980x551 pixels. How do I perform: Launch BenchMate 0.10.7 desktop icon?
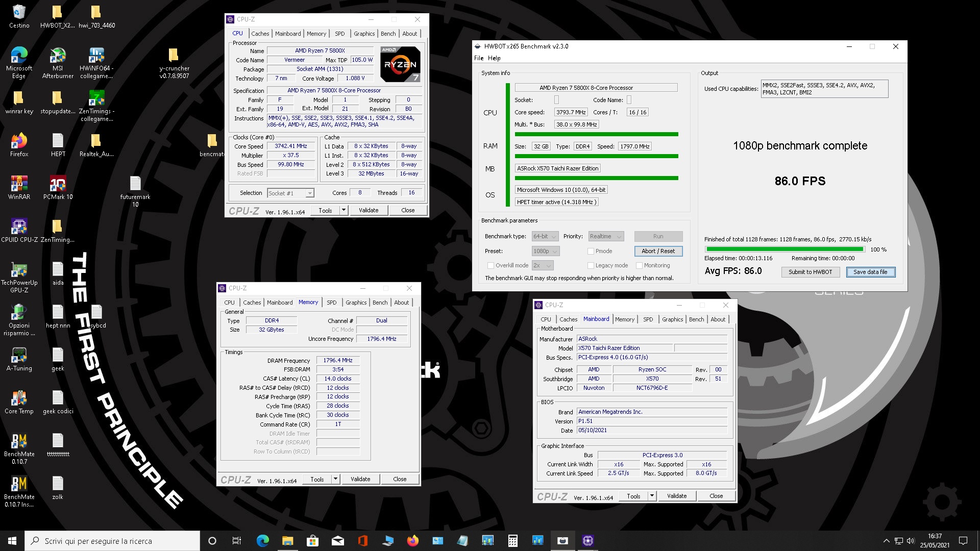coord(19,448)
